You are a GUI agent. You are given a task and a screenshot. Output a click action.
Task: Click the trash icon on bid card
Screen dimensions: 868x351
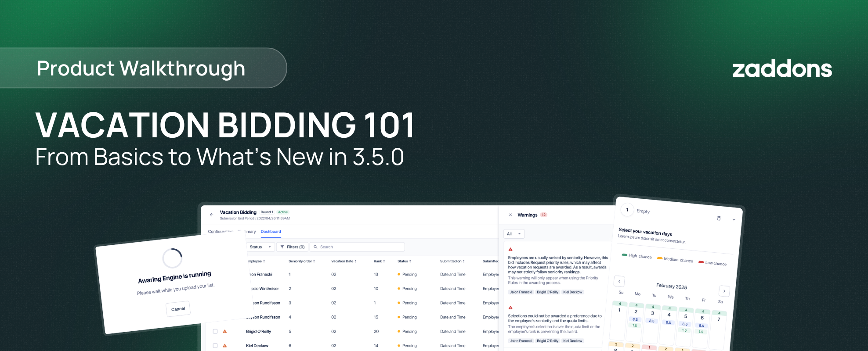click(x=719, y=218)
